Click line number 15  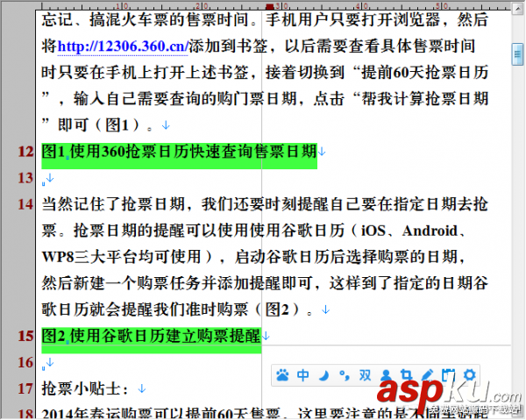pyautogui.click(x=25, y=336)
